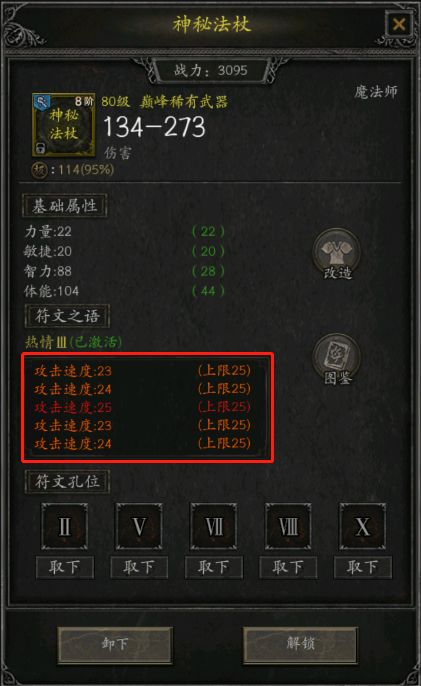This screenshot has width=421, height=686.
Task: Open the 改造 (modify) round icon
Action: 337,254
